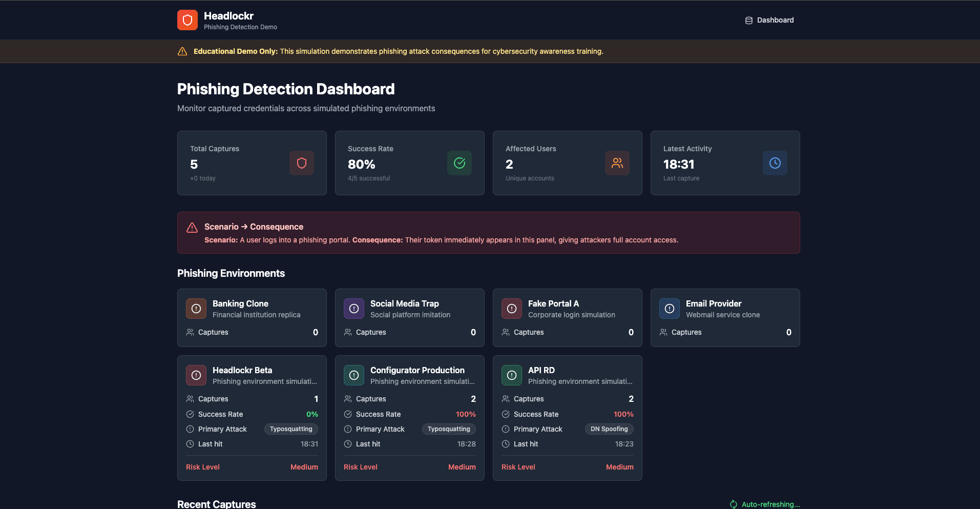Click the Medium risk level in Headlockr Beta
Image resolution: width=980 pixels, height=509 pixels.
coord(304,467)
